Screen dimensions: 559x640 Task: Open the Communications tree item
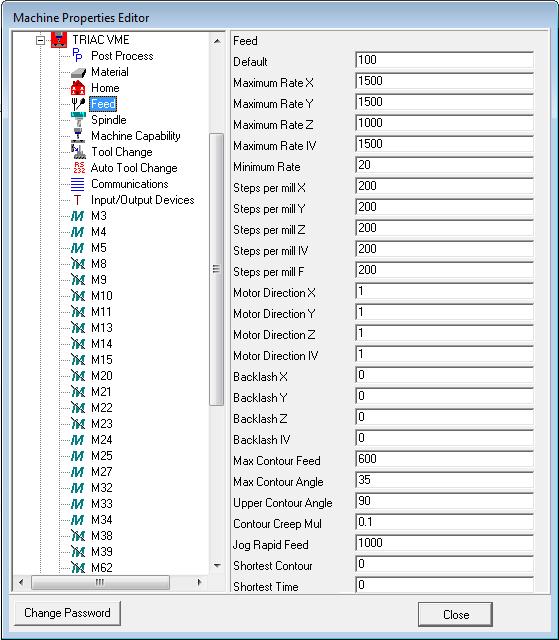coord(129,184)
